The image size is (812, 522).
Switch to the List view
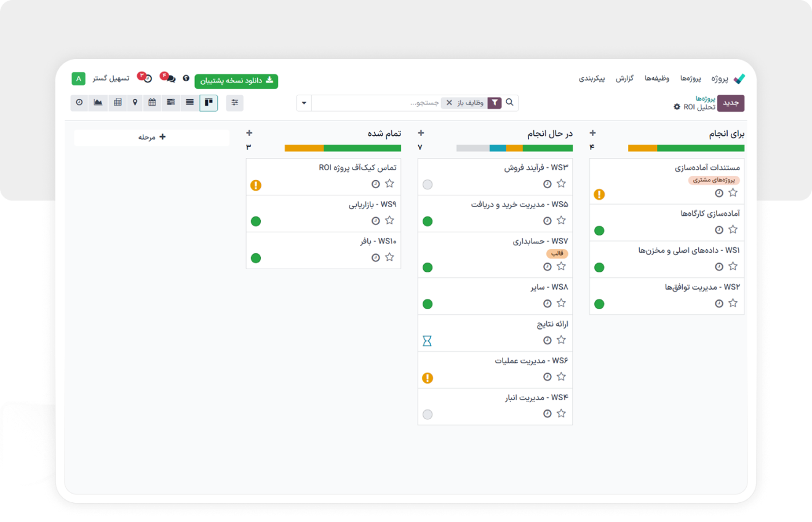189,103
